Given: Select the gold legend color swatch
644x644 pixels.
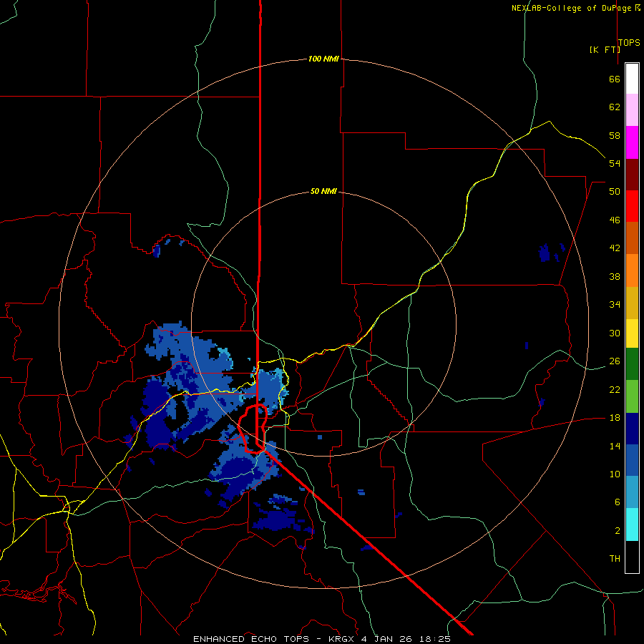Looking at the screenshot, I should pos(632,303).
